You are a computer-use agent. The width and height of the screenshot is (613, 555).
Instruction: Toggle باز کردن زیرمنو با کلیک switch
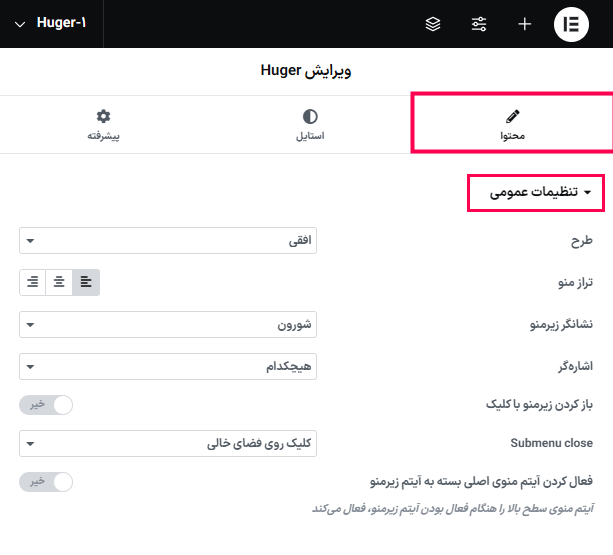[x=46, y=405]
